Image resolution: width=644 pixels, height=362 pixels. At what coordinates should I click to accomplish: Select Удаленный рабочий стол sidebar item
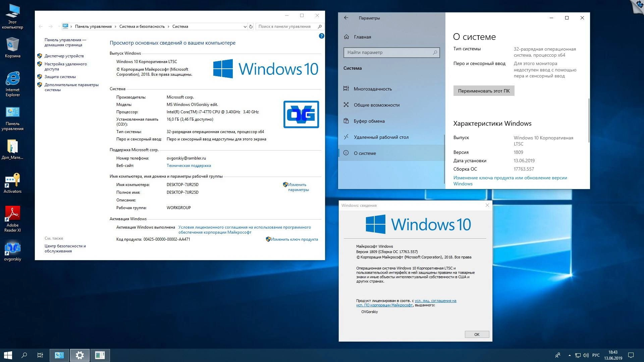391,137
